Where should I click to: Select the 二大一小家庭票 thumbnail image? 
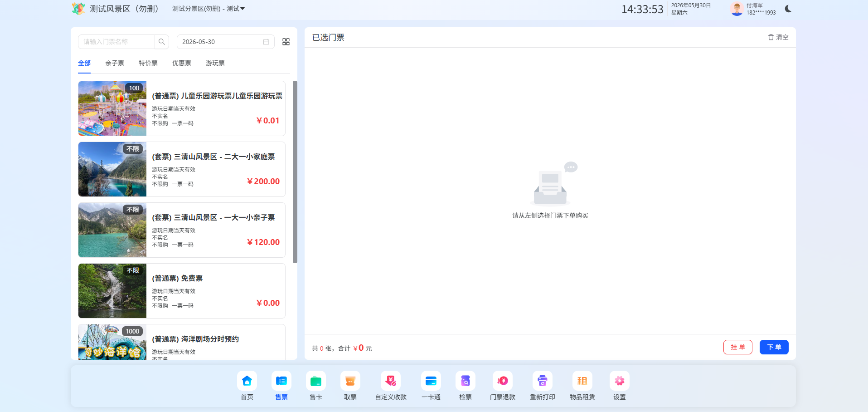click(112, 169)
